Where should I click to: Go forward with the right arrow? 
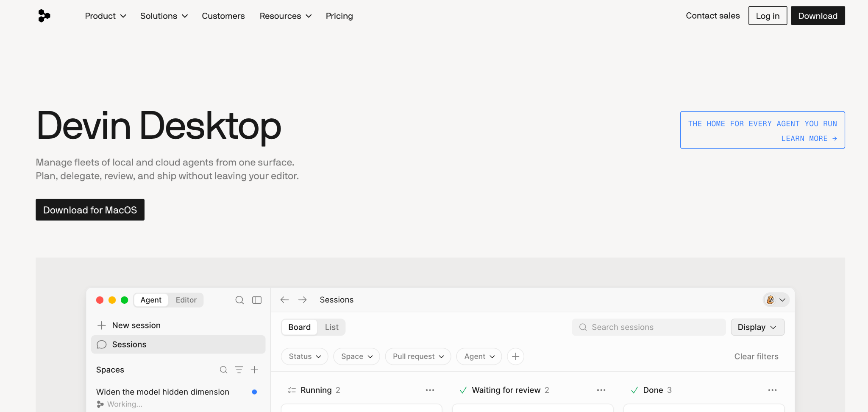pos(302,300)
